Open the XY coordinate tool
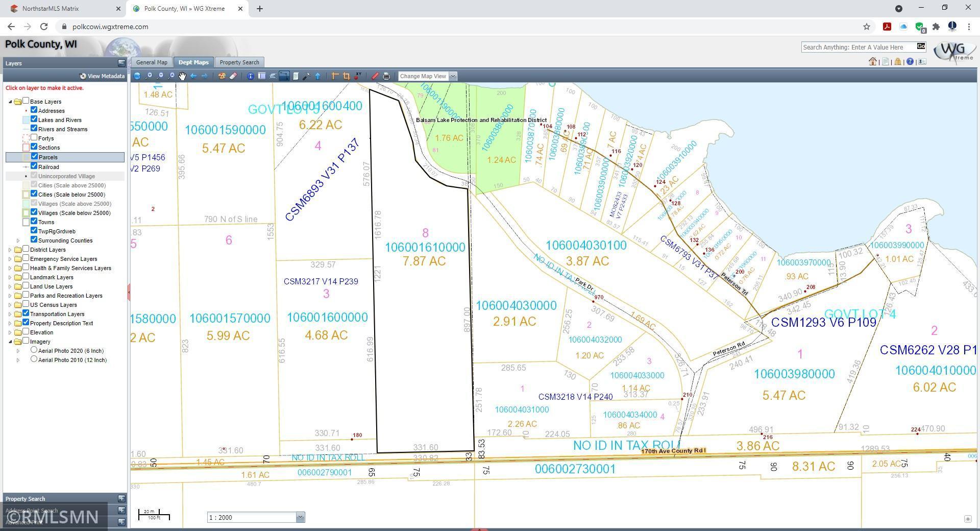The image size is (980, 531). [x=358, y=76]
